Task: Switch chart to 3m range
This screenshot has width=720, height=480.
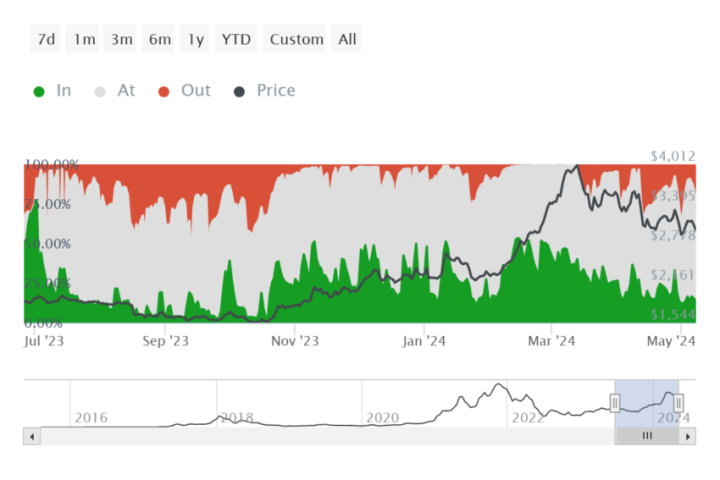Action: coord(120,39)
